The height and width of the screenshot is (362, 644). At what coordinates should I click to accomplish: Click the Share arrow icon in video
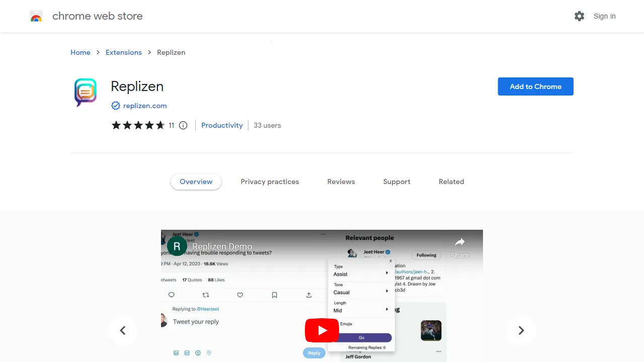tap(460, 242)
